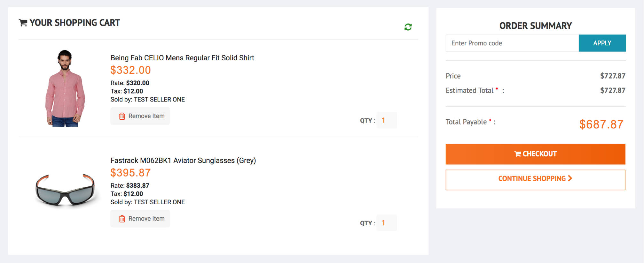Edit quantity field for the CELIO shirt
The width and height of the screenshot is (644, 263).
386,120
